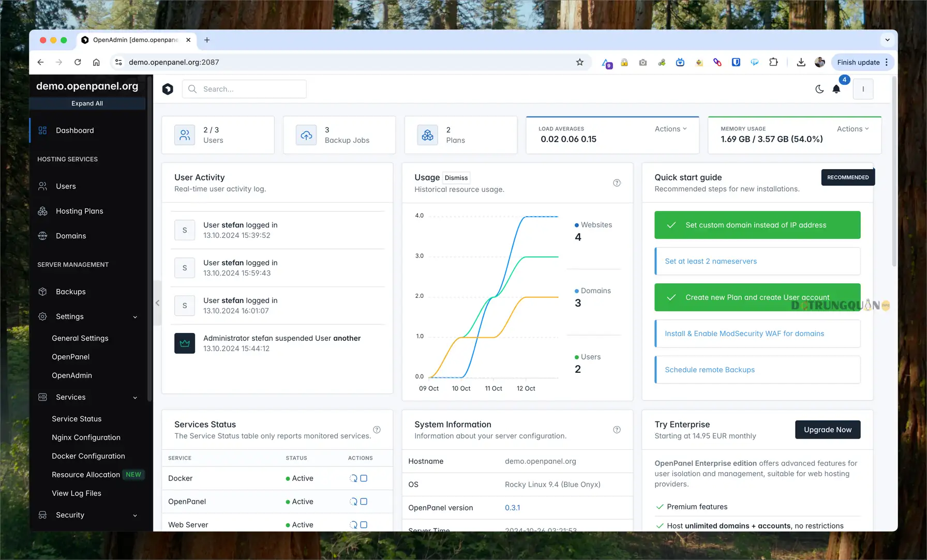Open Docker Configuration submenu item
The height and width of the screenshot is (560, 927).
point(88,456)
